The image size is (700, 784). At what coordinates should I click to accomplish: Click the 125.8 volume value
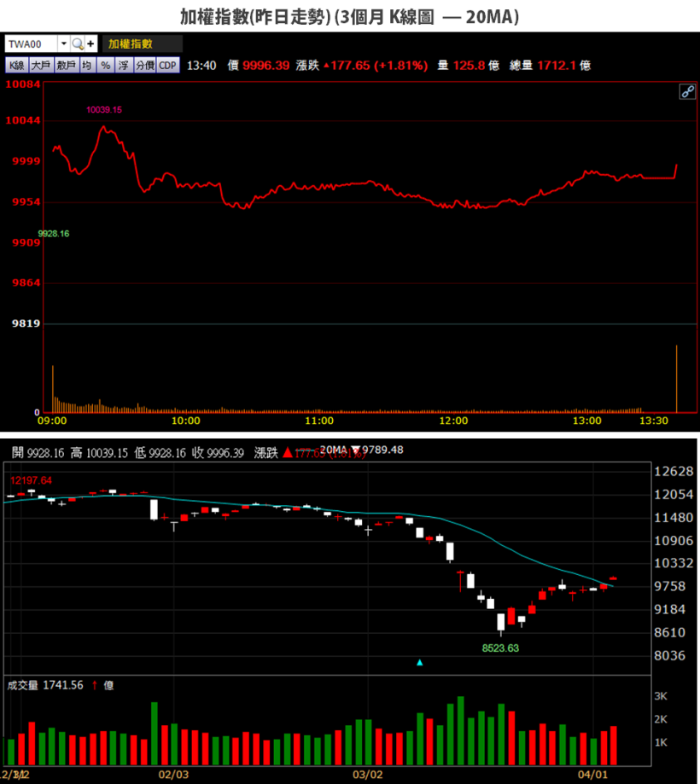coord(469,66)
